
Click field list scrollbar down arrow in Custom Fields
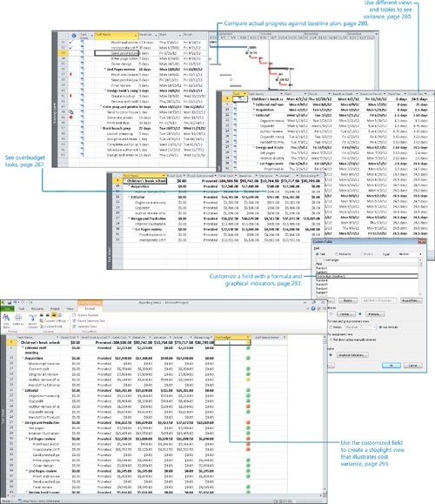click(x=420, y=294)
